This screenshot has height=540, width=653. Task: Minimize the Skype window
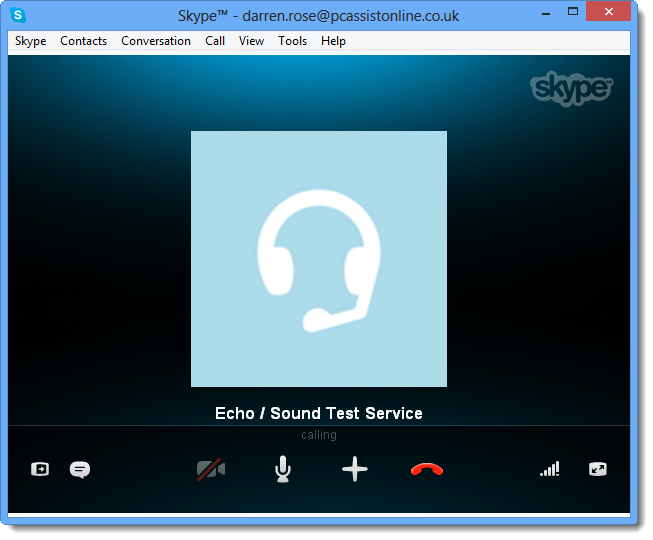pyautogui.click(x=546, y=14)
